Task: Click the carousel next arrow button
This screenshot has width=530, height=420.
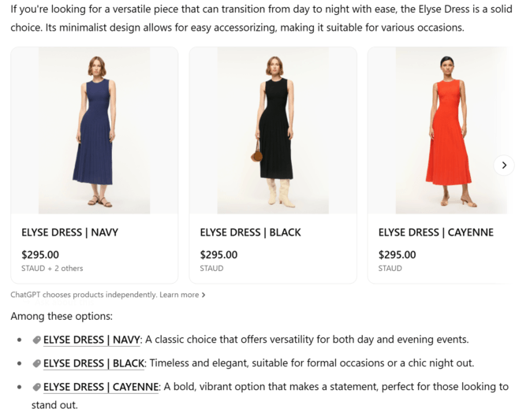Action: tap(504, 165)
